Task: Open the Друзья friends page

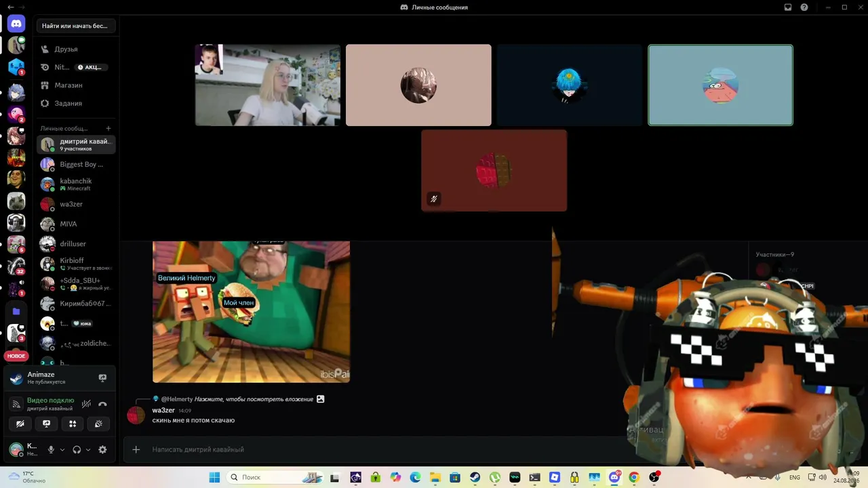Action: pyautogui.click(x=76, y=49)
